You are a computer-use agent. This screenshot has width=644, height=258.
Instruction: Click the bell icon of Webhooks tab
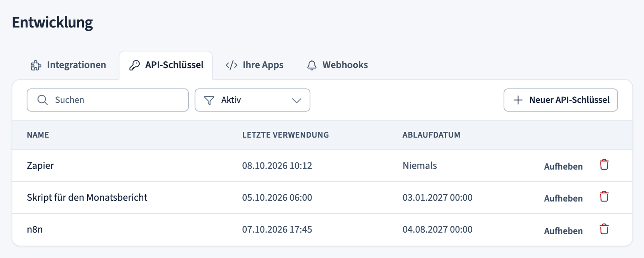pos(312,65)
